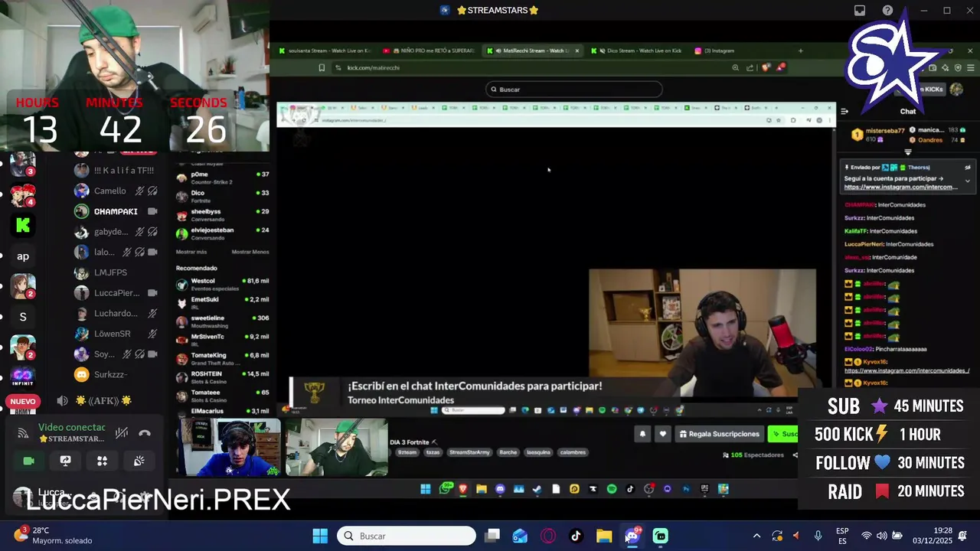Launch Opera GX from the Windows taskbar
This screenshot has height=551, width=980.
(x=548, y=536)
